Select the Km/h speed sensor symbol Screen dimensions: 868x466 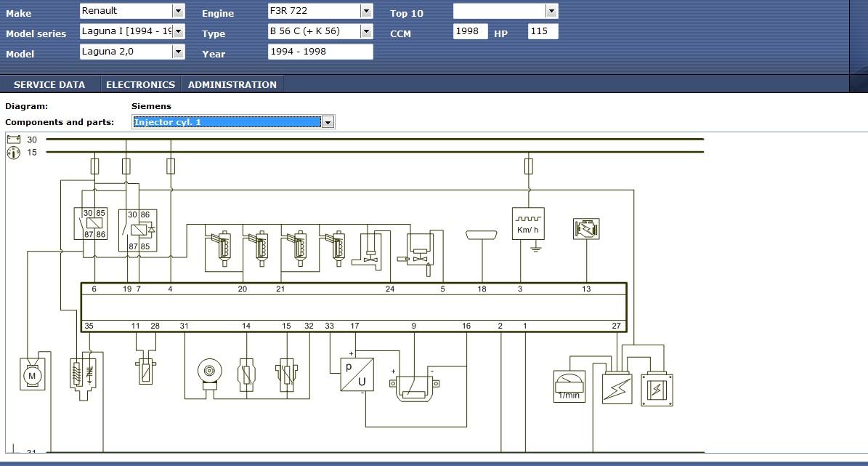[527, 225]
